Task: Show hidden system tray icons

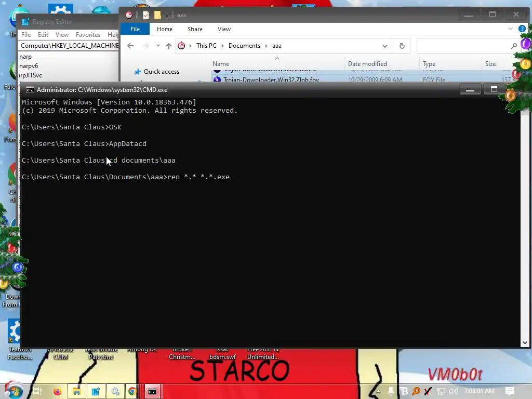Action: coord(378,391)
